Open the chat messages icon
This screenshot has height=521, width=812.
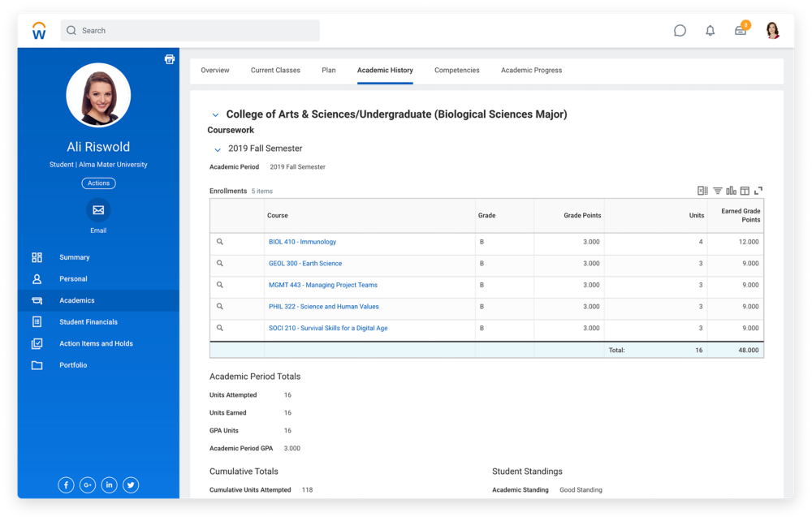tap(680, 31)
